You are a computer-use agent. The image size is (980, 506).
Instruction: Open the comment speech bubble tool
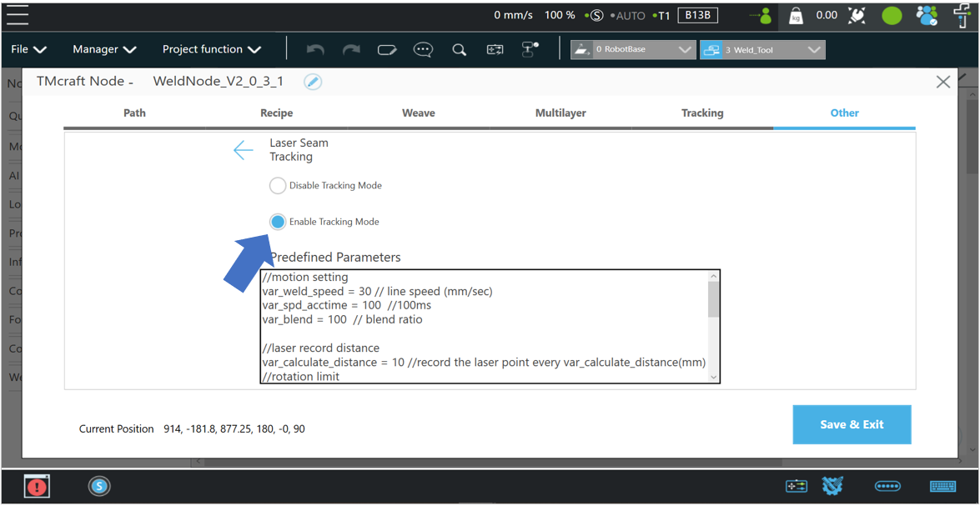tap(423, 50)
